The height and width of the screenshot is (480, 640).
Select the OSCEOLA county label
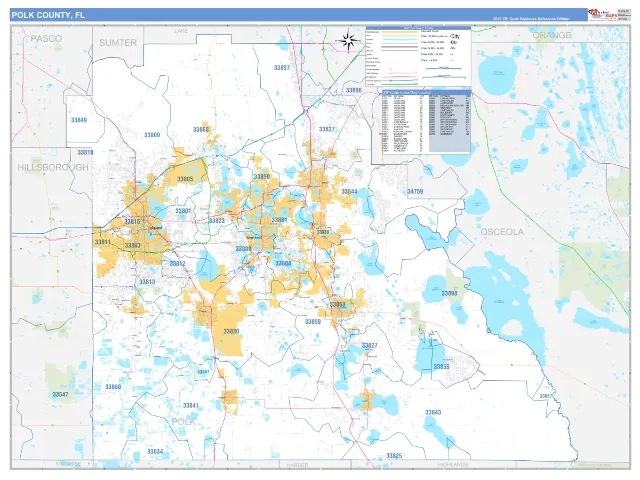click(502, 232)
